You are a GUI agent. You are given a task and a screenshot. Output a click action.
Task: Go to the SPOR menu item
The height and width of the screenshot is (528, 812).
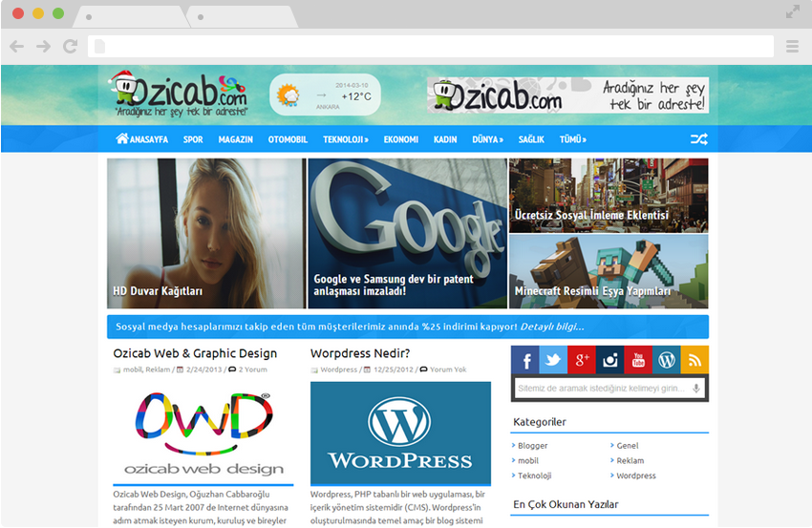[x=193, y=139]
